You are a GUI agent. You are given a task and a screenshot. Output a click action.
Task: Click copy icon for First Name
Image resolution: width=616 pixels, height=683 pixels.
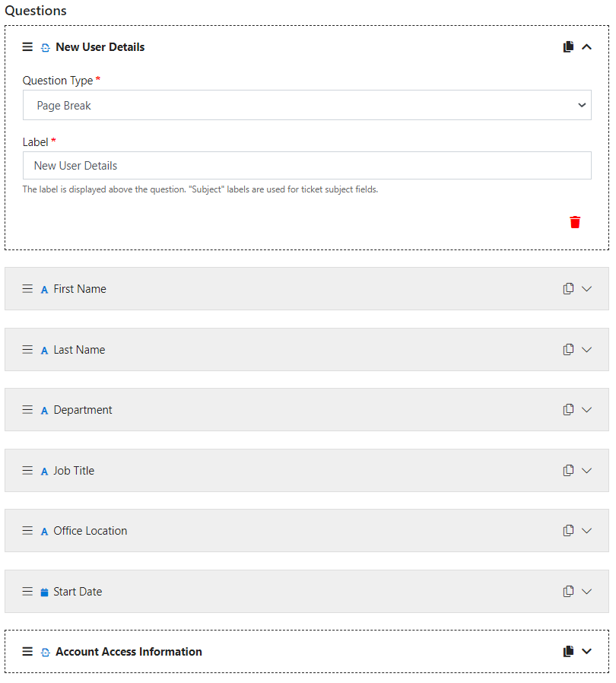(568, 289)
